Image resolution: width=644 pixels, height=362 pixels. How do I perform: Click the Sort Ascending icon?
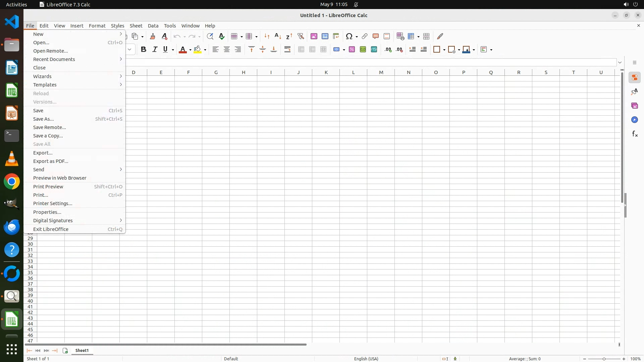click(278, 36)
